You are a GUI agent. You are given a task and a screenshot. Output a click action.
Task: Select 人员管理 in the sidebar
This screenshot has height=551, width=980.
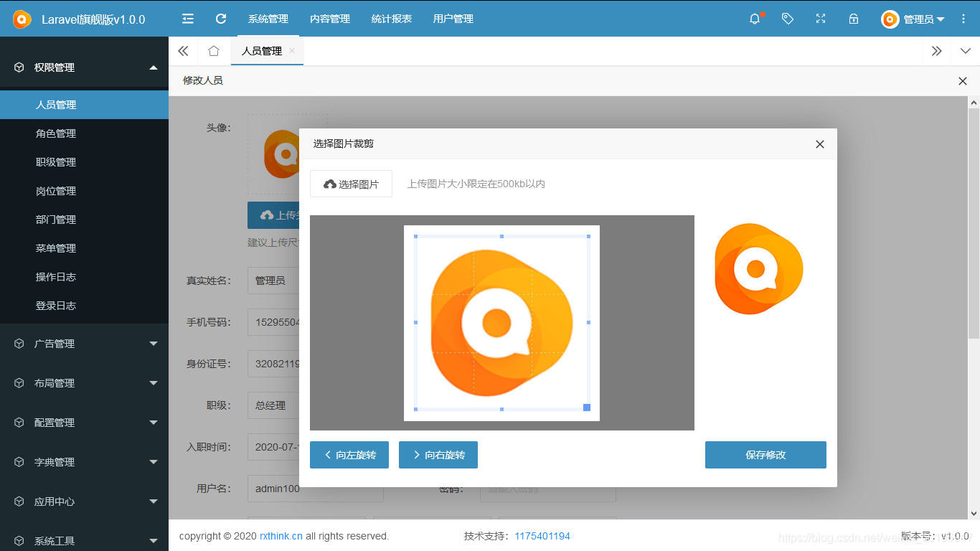point(84,105)
